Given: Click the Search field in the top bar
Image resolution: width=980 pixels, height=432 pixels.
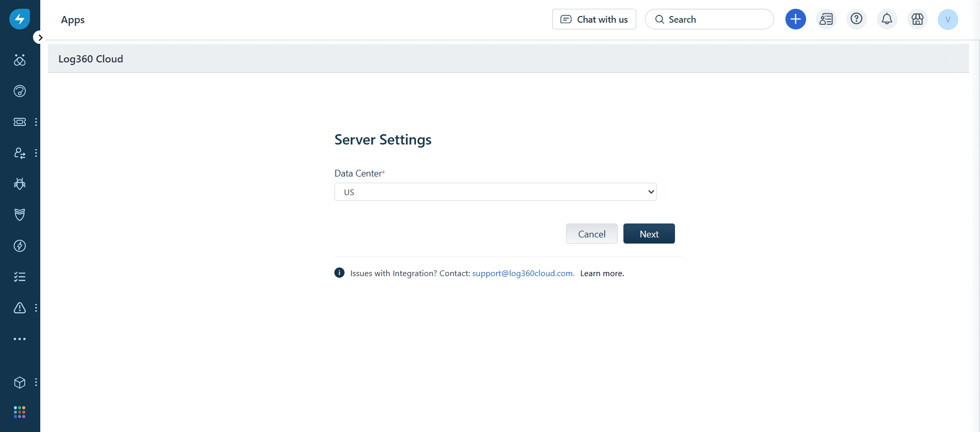Looking at the screenshot, I should coord(710,20).
